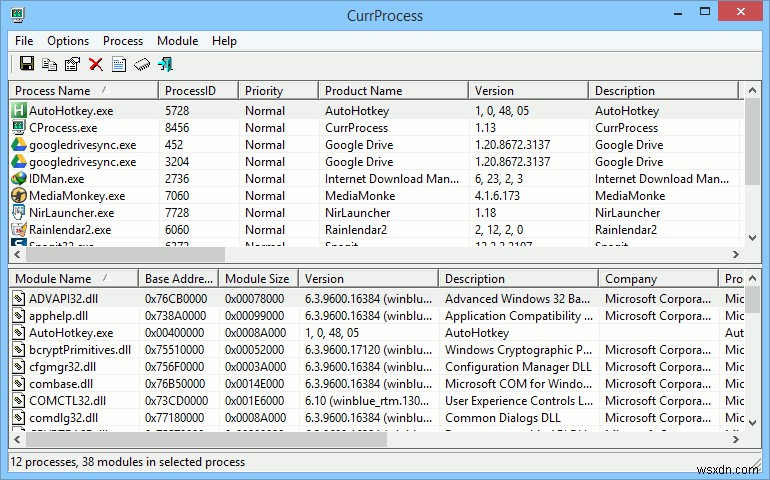Click icon of googledrivesync.exe with PID 452
The image size is (770, 480).
19,144
